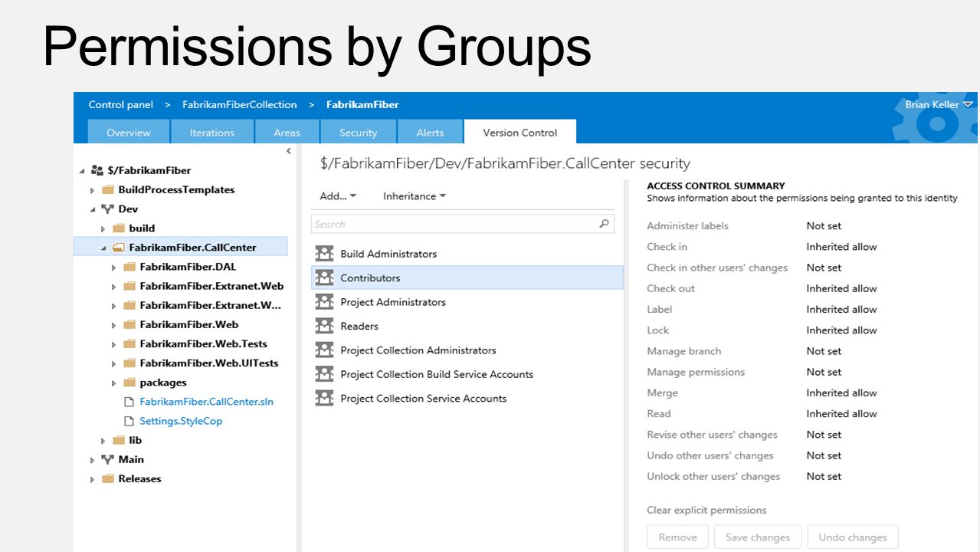980x552 pixels.
Task: Expand the BuildProcessTemplates node
Action: click(92, 190)
